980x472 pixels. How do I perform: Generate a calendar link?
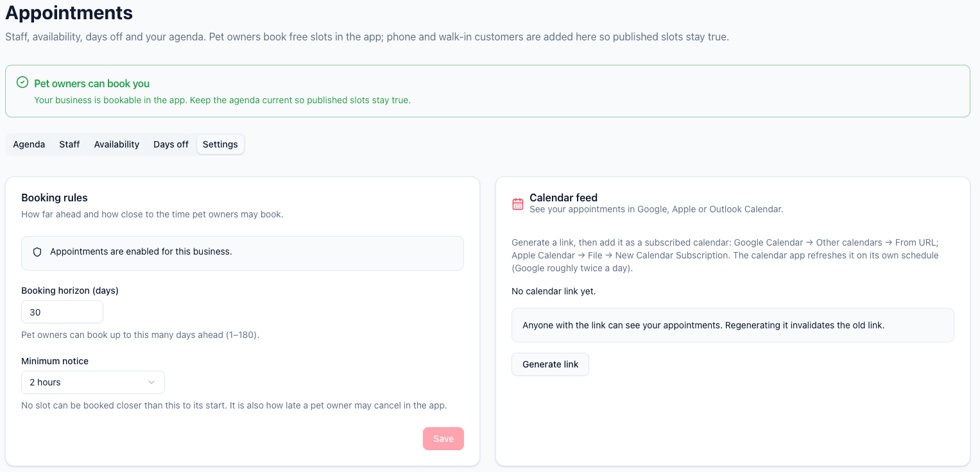coord(550,364)
